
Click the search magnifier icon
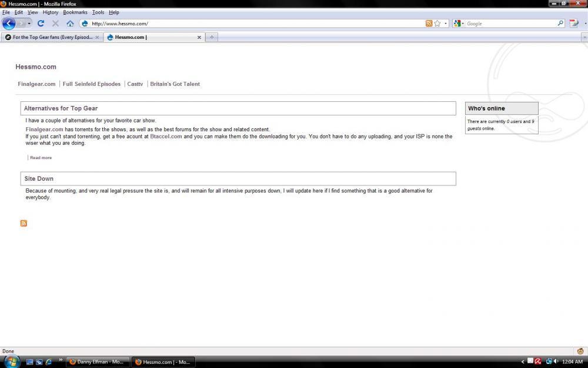pos(560,24)
